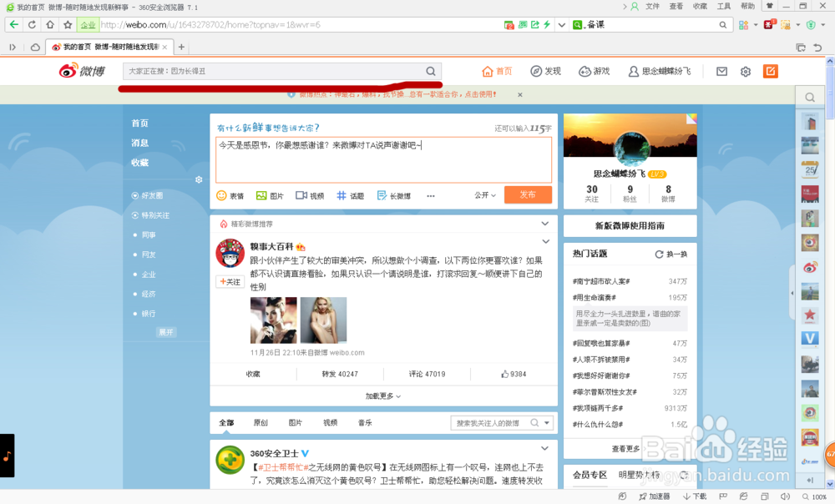Switch to 视频 feed tab
835x504 pixels.
point(330,423)
